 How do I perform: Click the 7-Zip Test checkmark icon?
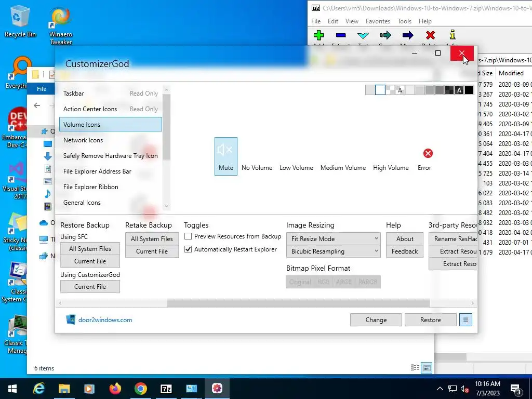(x=363, y=35)
